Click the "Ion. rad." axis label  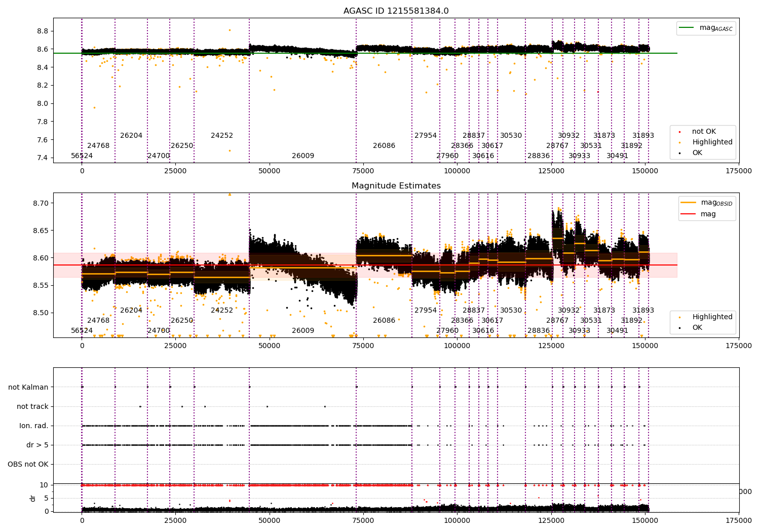tap(34, 426)
